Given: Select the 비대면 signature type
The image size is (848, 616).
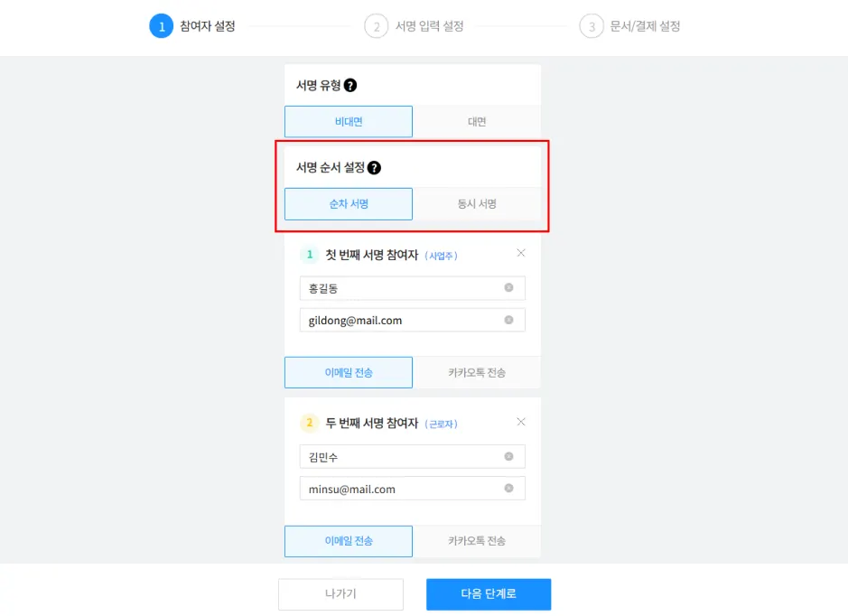Looking at the screenshot, I should tap(349, 122).
